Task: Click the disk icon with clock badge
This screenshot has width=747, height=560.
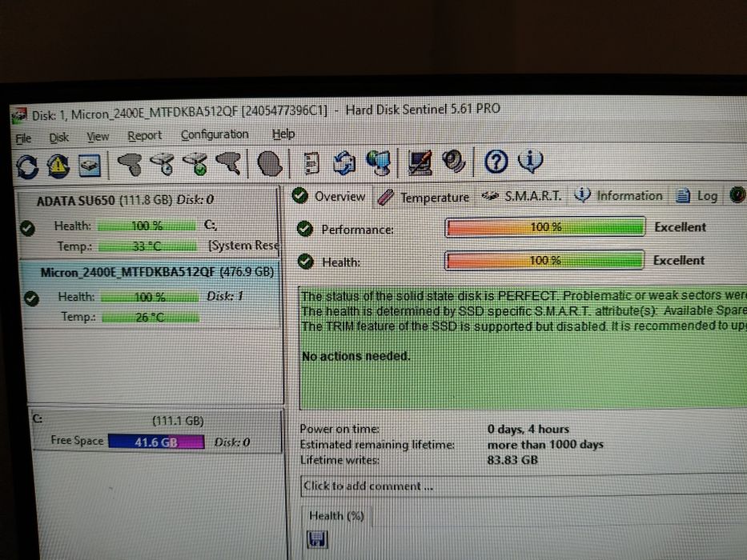Action: (163, 164)
